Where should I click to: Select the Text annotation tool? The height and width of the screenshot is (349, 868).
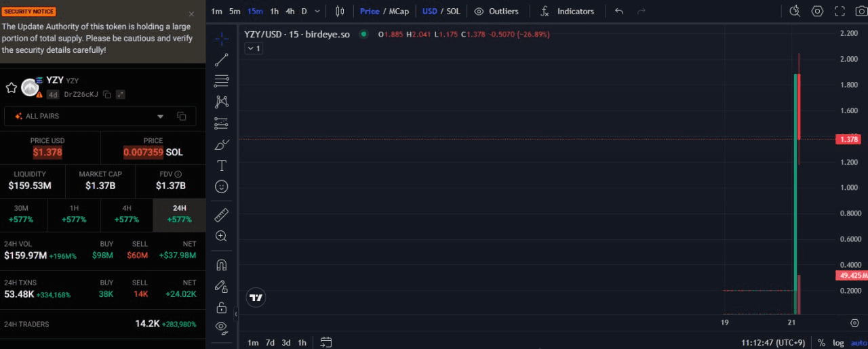221,165
